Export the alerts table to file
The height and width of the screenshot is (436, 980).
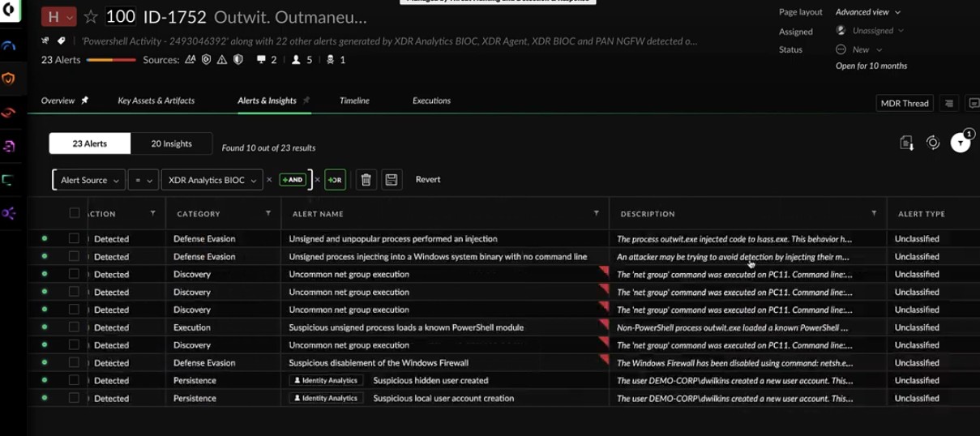point(906,143)
